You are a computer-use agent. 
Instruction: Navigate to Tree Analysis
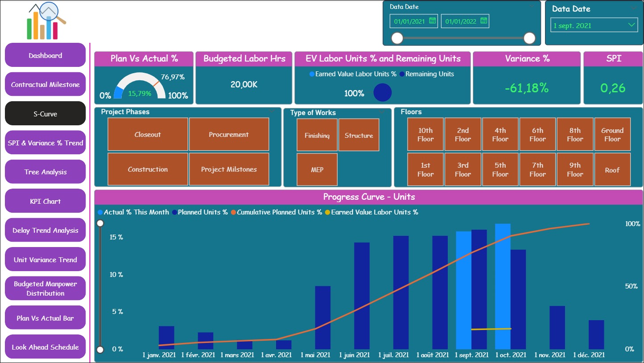[45, 172]
